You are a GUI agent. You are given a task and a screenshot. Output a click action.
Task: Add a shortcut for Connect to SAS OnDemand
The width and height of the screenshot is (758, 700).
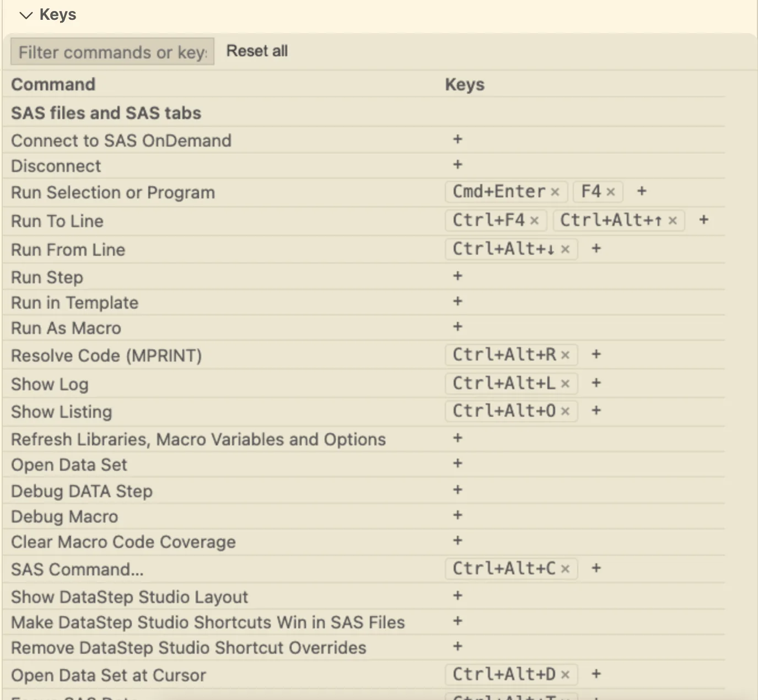coord(458,139)
